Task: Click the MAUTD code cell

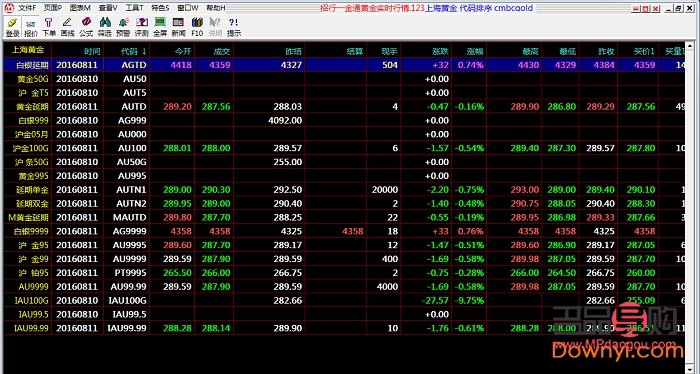Action: coord(130,217)
